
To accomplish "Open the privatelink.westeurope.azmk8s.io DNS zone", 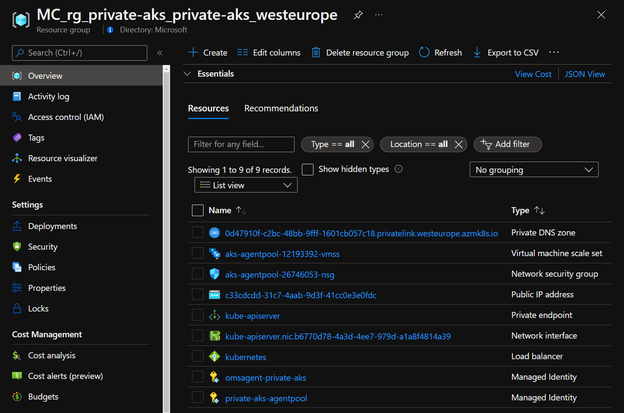I will click(361, 234).
